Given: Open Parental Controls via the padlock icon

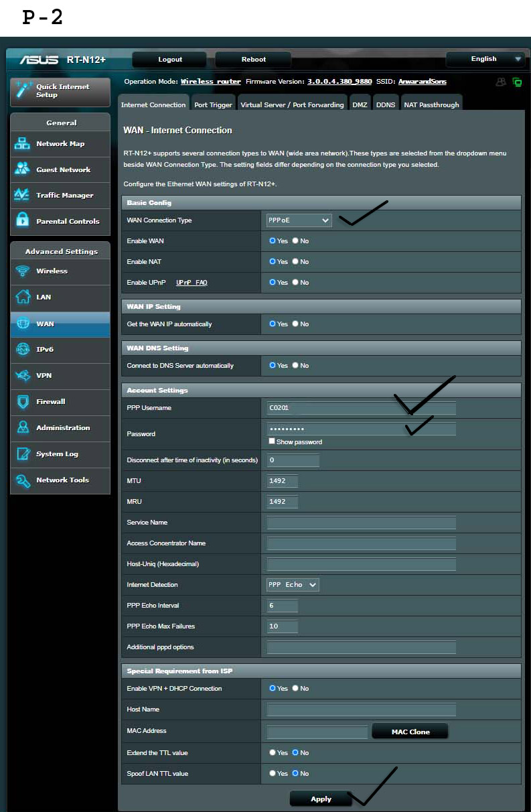Looking at the screenshot, I should pyautogui.click(x=23, y=220).
